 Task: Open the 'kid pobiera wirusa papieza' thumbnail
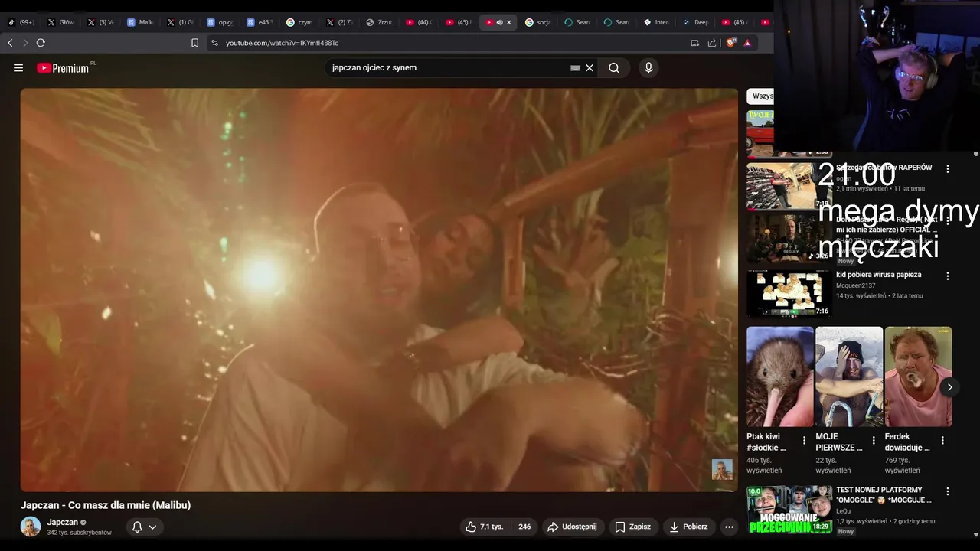point(789,293)
